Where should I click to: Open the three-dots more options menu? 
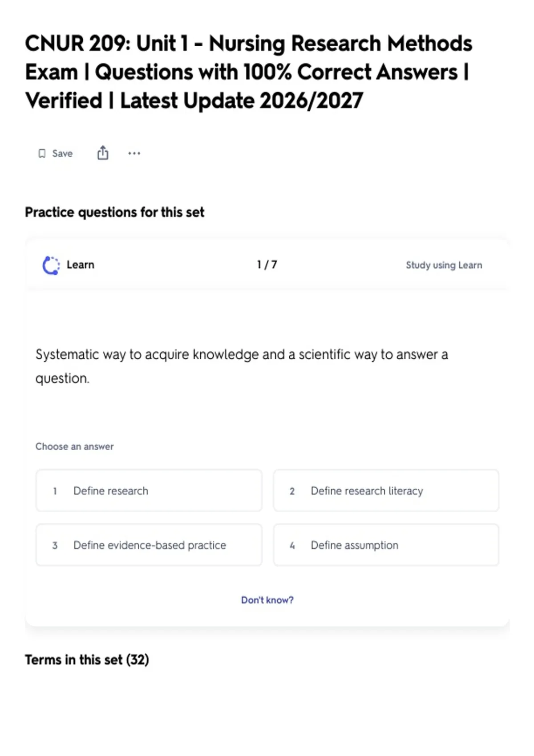click(x=134, y=153)
